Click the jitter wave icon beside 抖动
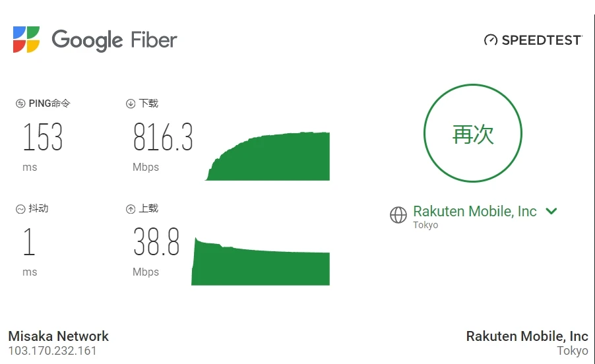Image resolution: width=595 pixels, height=364 pixels. [x=20, y=209]
